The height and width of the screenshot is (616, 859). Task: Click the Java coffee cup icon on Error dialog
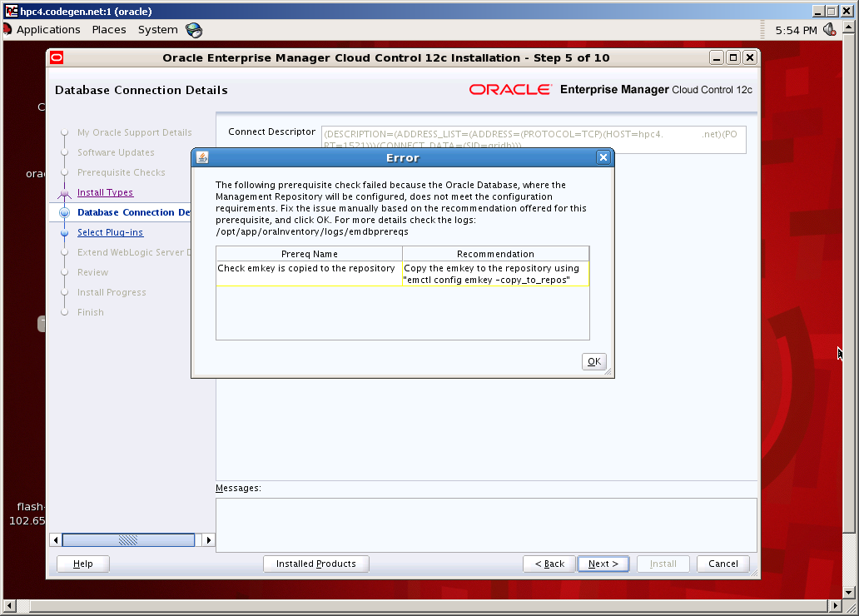[x=200, y=156]
